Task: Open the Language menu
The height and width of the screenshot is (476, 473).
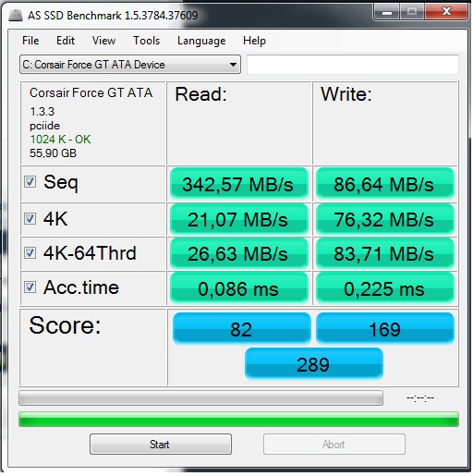Action: tap(201, 41)
